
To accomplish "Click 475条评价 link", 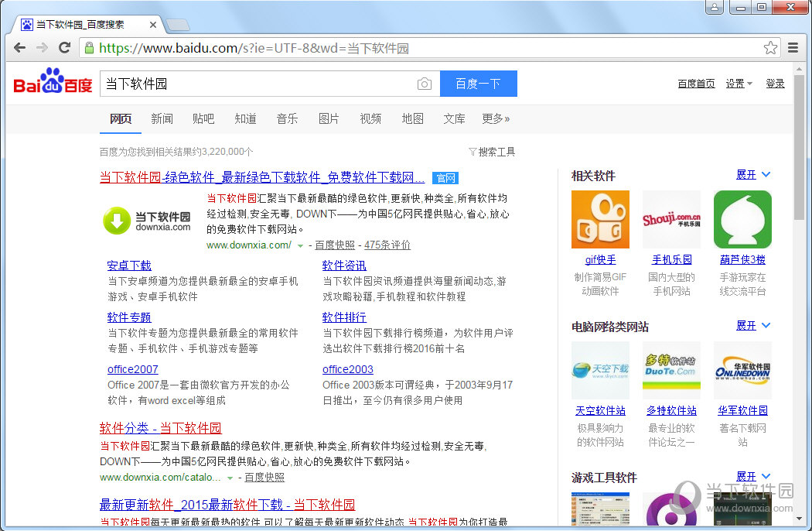I will [x=387, y=245].
